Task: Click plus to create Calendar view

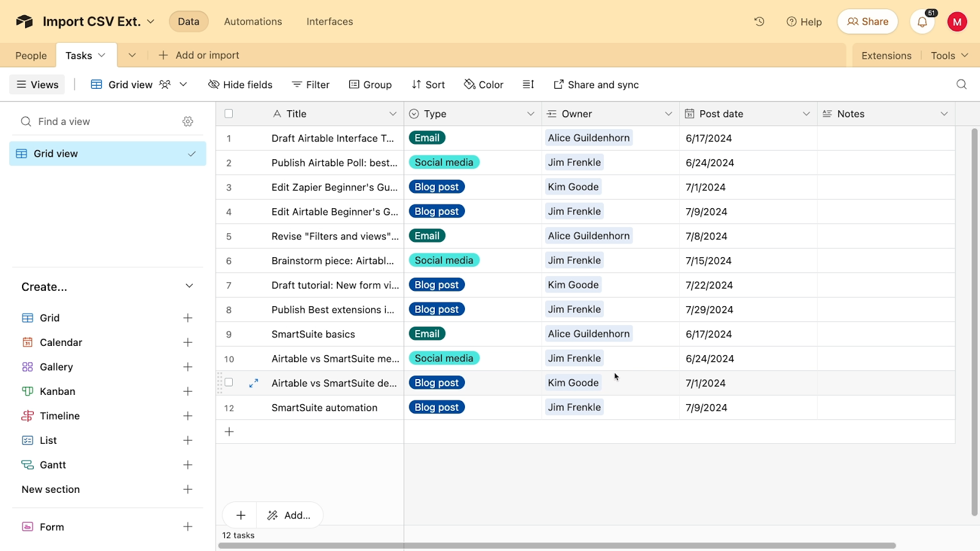Action: 188,342
